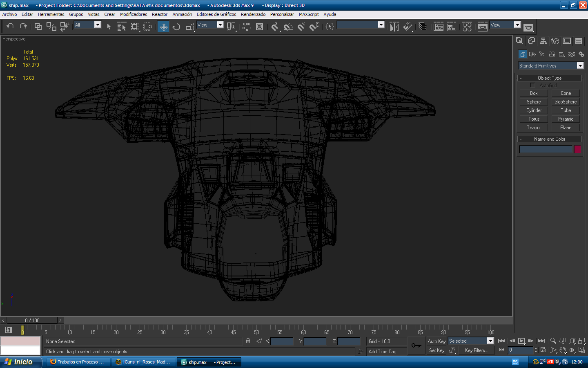Image resolution: width=588 pixels, height=368 pixels.
Task: Click the Quick Render teapot icon
Action: tap(528, 27)
